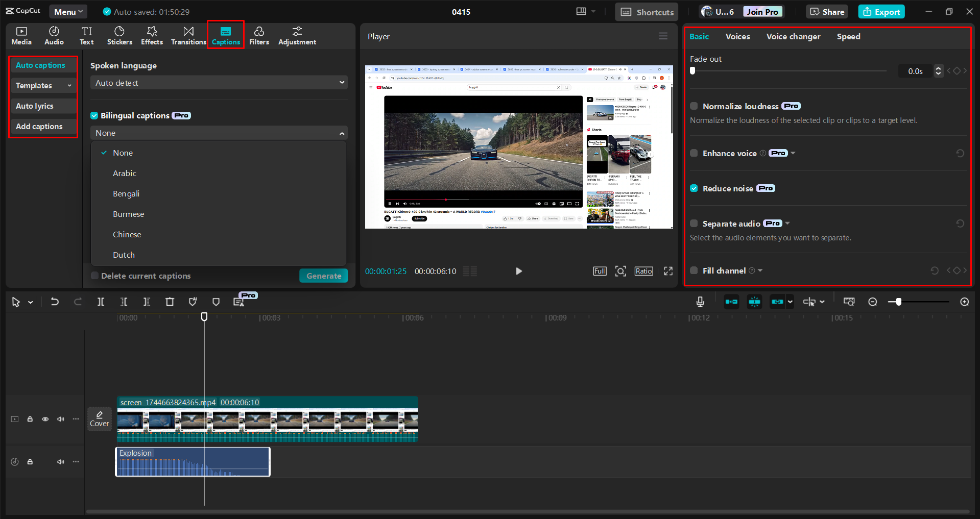Open the Transitions panel
Image resolution: width=980 pixels, height=519 pixels.
coord(188,35)
